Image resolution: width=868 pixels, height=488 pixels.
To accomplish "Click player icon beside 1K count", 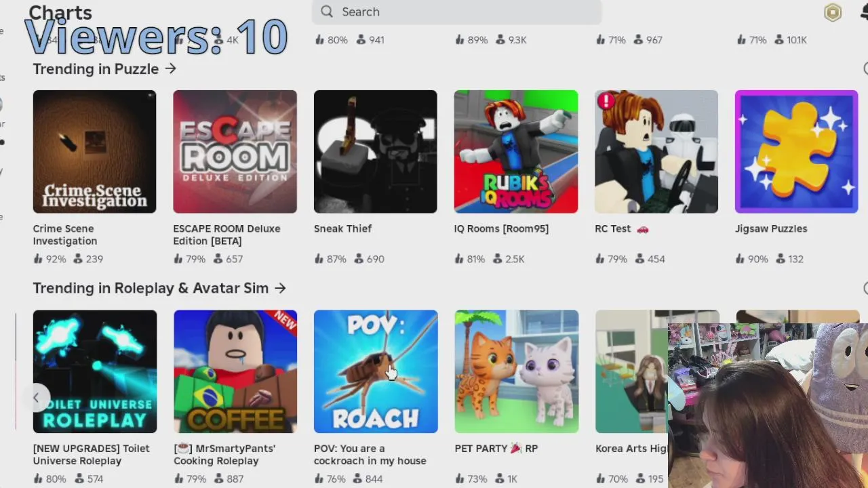I will pyautogui.click(x=498, y=479).
